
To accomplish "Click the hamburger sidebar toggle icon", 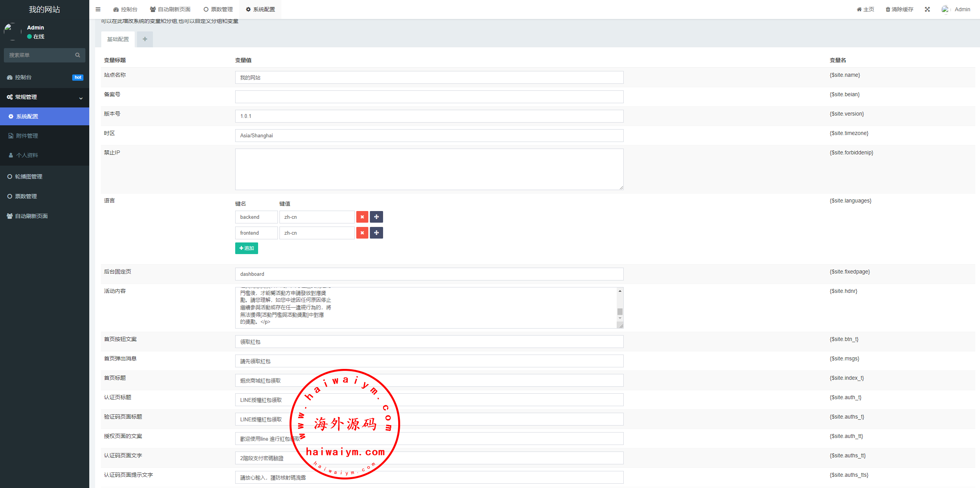I will [98, 9].
